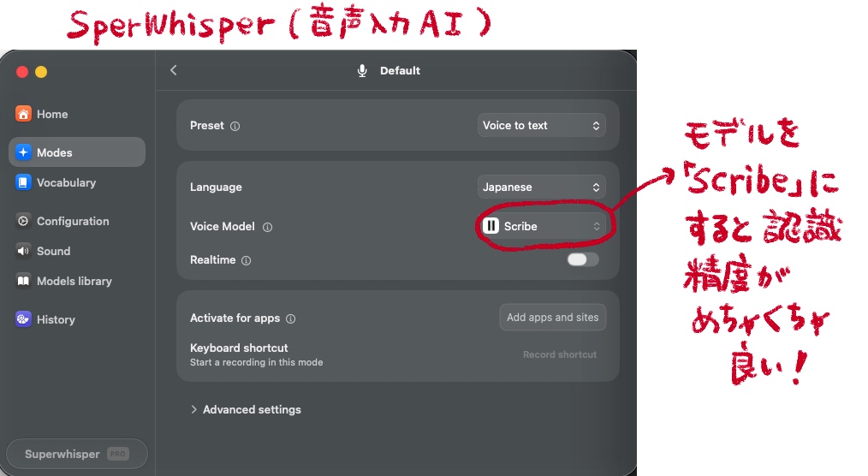This screenshot has width=868, height=476.
Task: Click Record shortcut button
Action: 560,354
